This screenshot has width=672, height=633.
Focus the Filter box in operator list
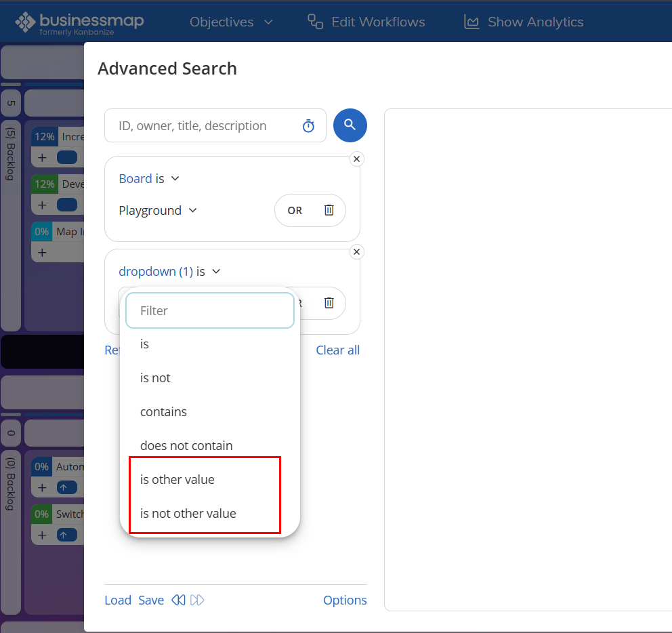(210, 310)
